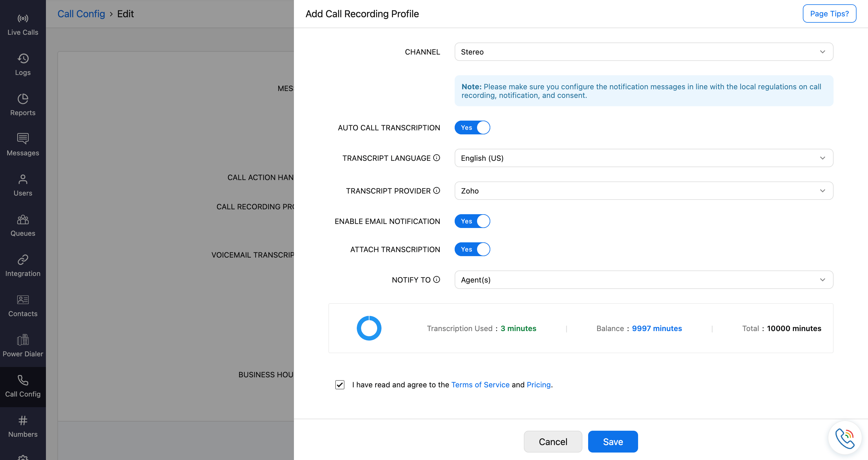This screenshot has height=460, width=868.
Task: Open the Pricing link
Action: coord(538,385)
